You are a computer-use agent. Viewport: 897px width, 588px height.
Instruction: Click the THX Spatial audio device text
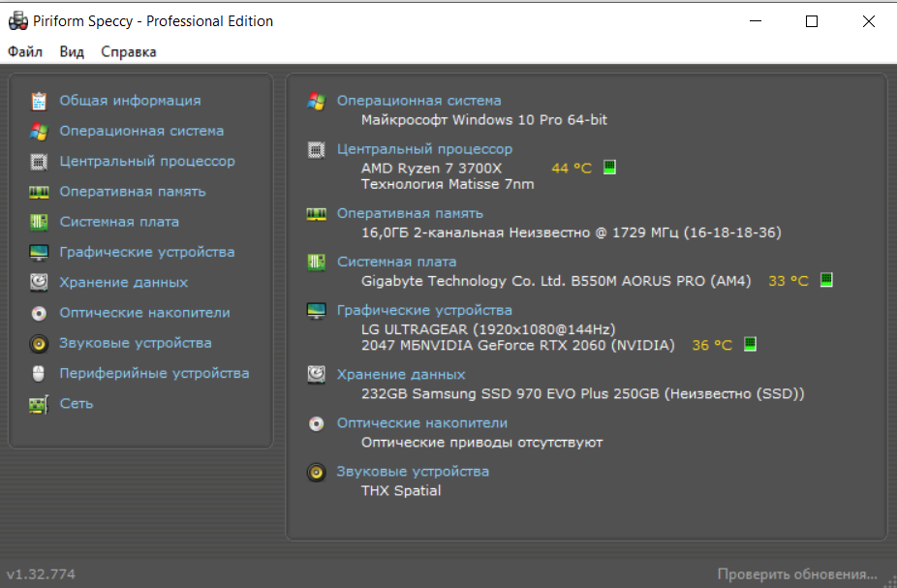401,491
